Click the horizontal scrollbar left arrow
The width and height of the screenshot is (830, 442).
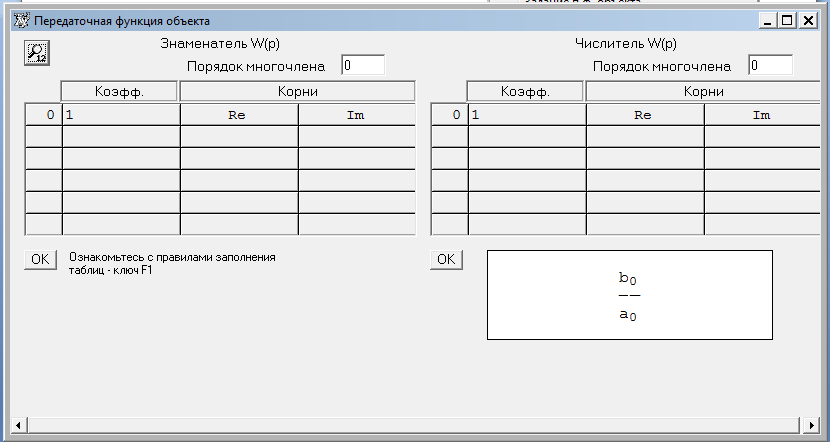click(x=19, y=425)
